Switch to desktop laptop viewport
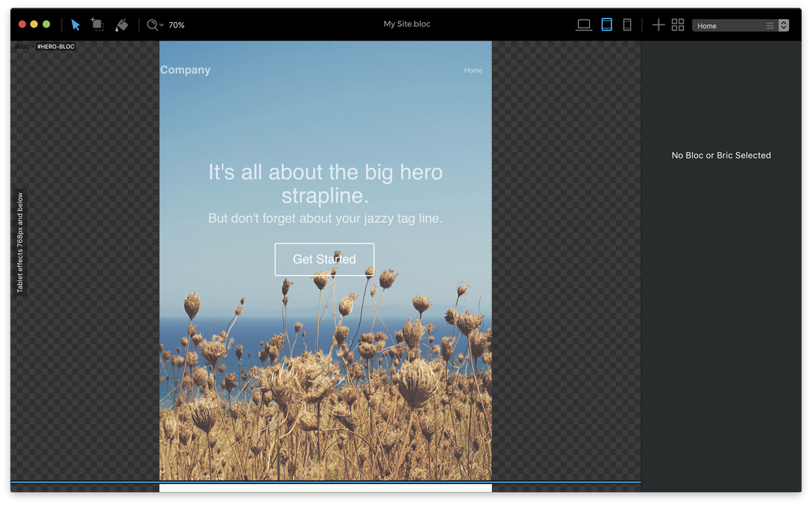The width and height of the screenshot is (812, 505). click(x=584, y=25)
